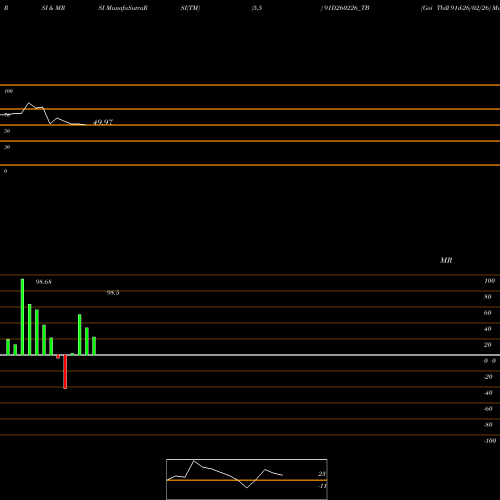The image size is (500, 500).
Task: Click the -80 label on MR axis
Action: tap(488, 425)
